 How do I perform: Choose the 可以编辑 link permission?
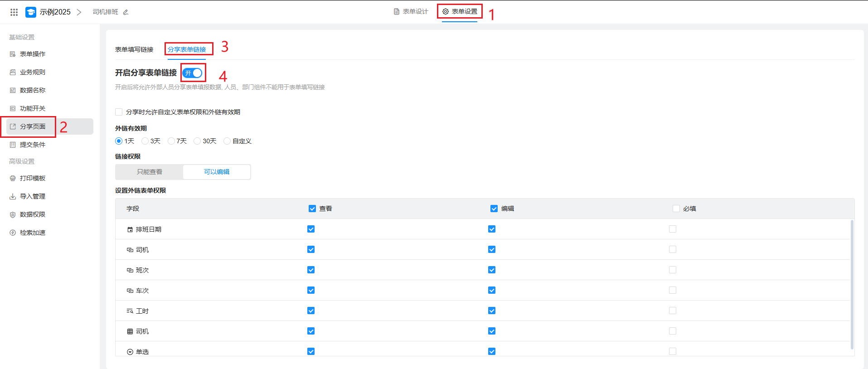217,172
